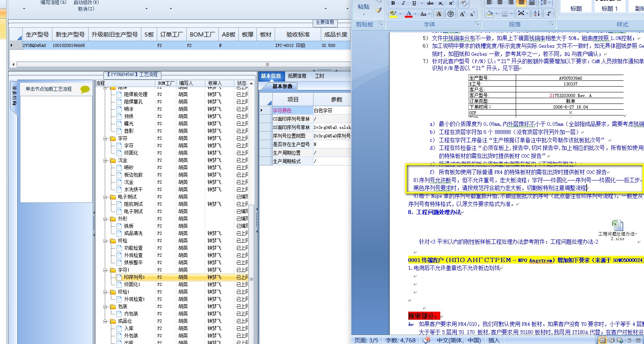The width and height of the screenshot is (644, 344).
Task: Click language 中文(简体, 中国) in status bar
Action: (458, 340)
